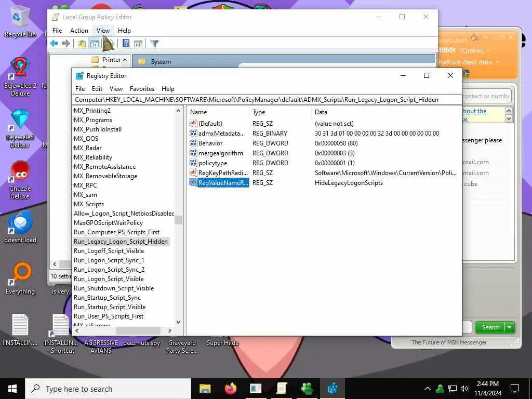
Task: Sort values by the Data column header
Action: pyautogui.click(x=386, y=112)
